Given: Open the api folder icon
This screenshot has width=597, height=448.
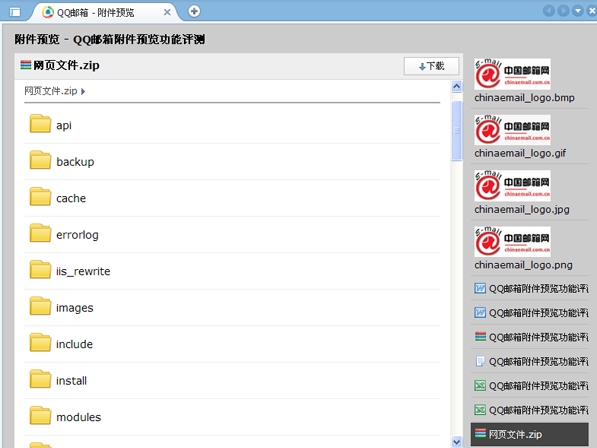Looking at the screenshot, I should (x=40, y=124).
